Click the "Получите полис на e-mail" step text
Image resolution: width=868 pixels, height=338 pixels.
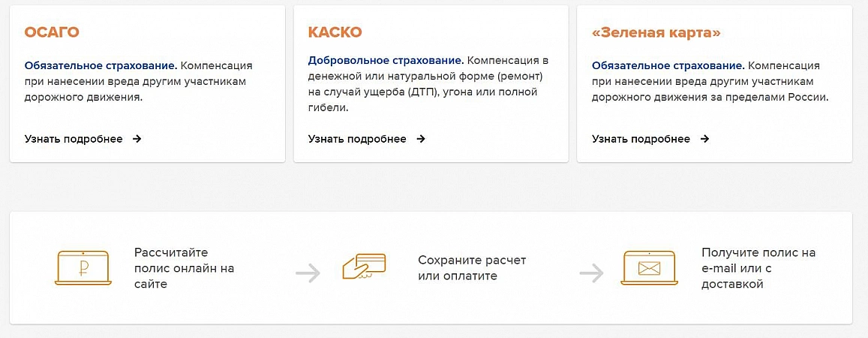(x=758, y=268)
